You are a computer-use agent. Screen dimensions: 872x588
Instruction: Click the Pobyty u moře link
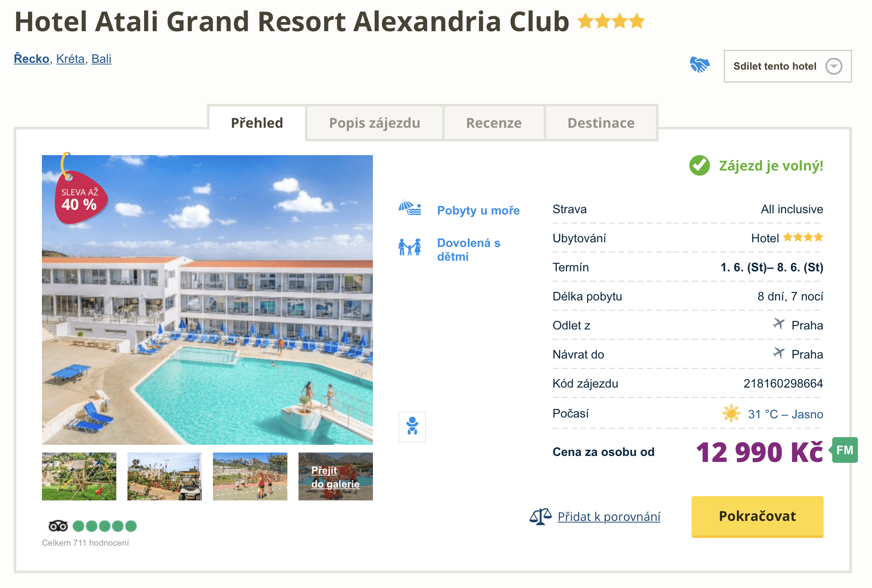point(478,210)
